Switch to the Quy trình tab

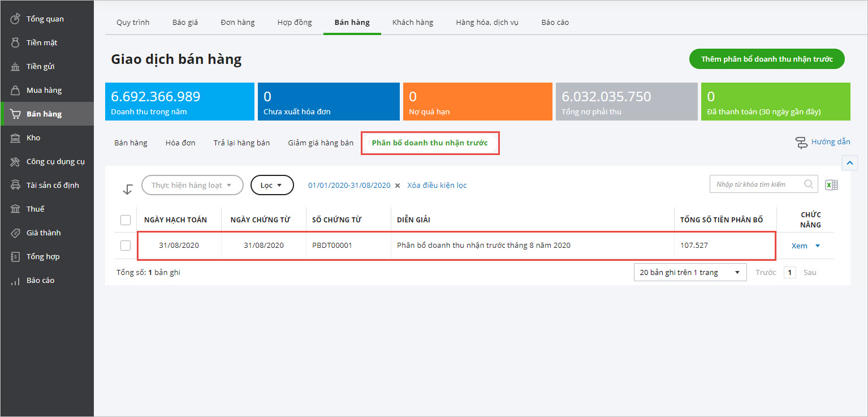click(133, 23)
